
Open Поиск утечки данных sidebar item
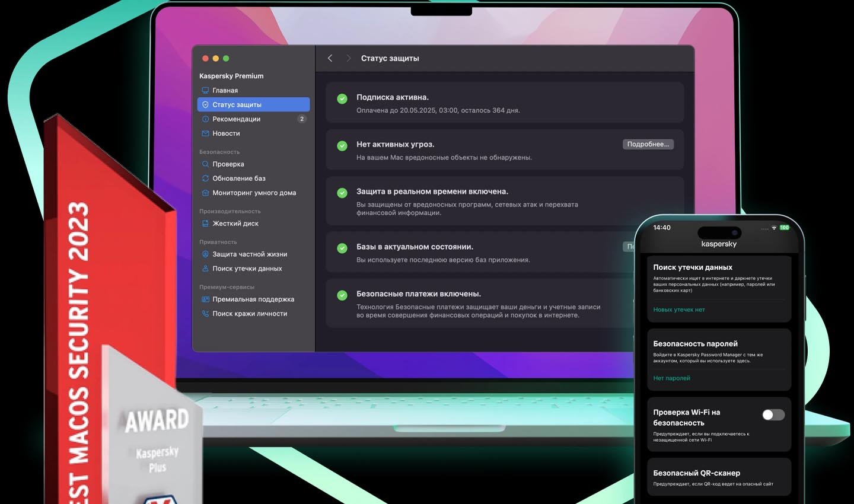point(253,269)
